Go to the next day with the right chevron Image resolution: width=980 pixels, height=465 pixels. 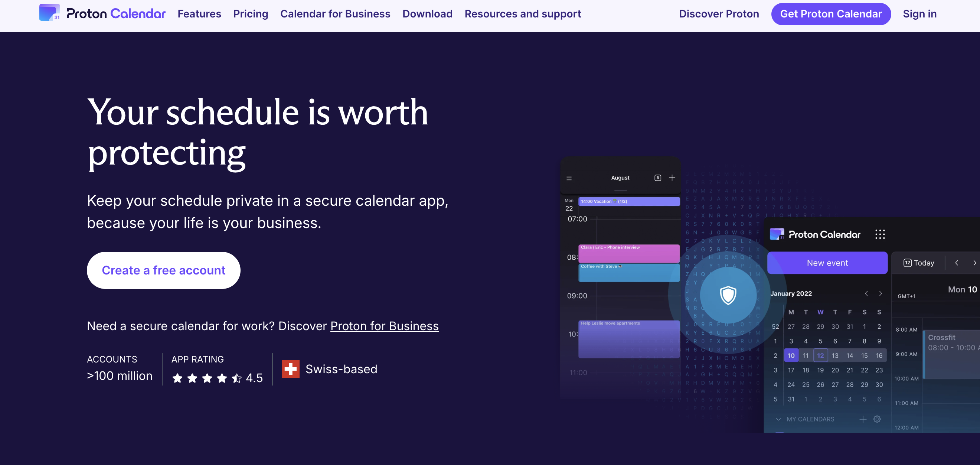click(975, 263)
